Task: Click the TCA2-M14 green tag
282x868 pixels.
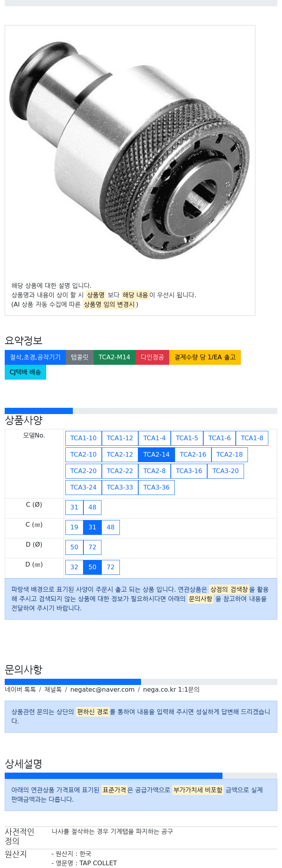Action: (114, 357)
